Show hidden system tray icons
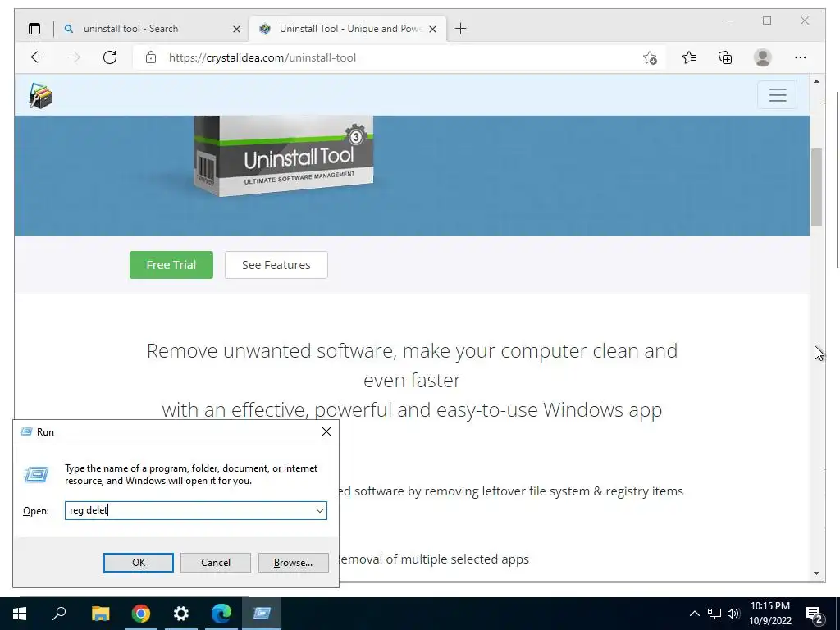The height and width of the screenshot is (630, 840). (694, 614)
